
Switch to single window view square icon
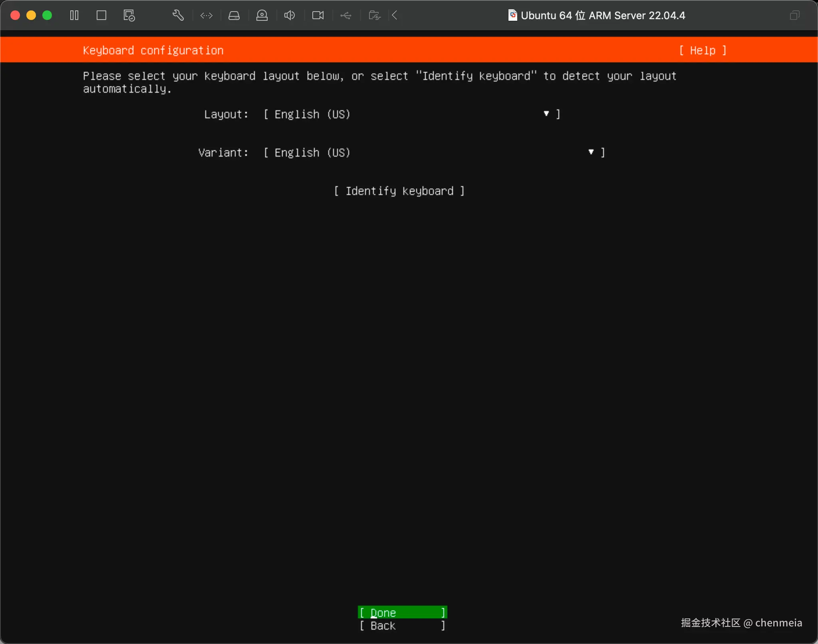tap(101, 16)
